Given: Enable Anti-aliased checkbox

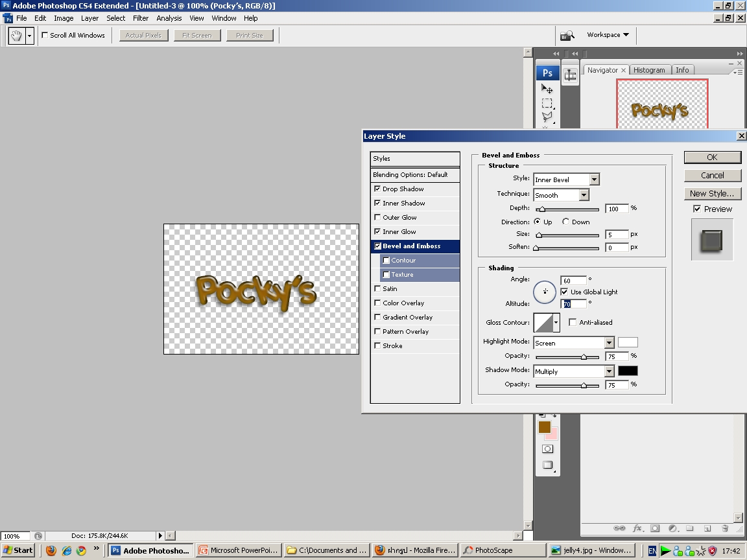Looking at the screenshot, I should coord(573,322).
